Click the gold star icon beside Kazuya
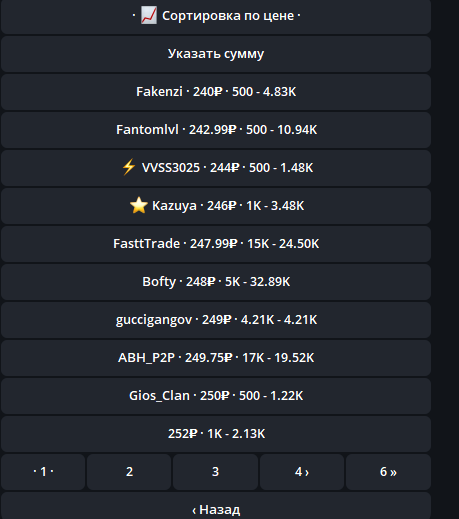 (x=139, y=205)
